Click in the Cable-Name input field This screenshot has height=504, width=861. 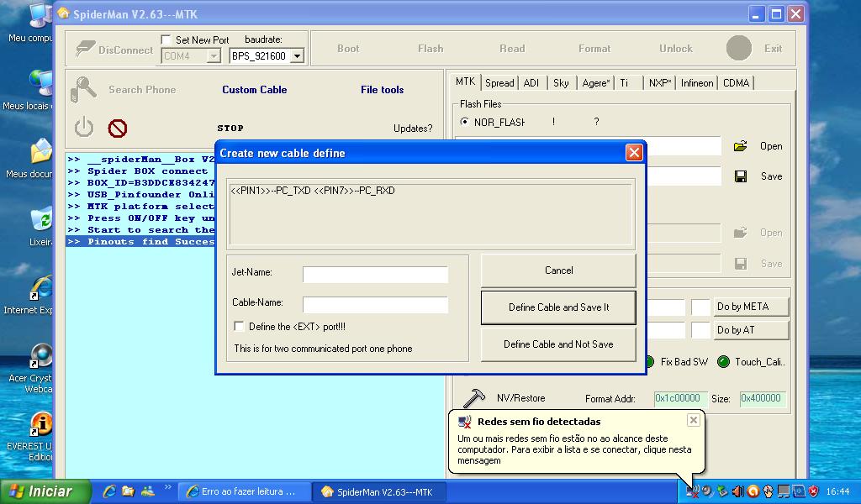(375, 304)
